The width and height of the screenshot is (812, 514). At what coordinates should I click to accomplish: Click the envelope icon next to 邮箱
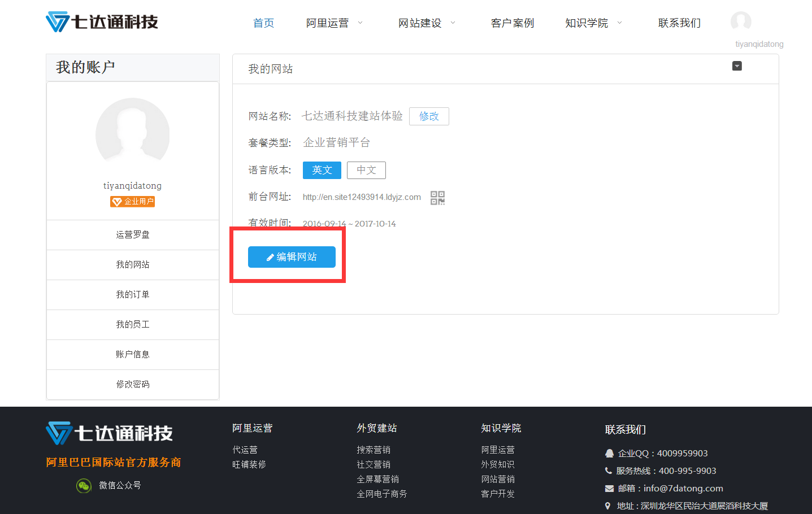[609, 489]
